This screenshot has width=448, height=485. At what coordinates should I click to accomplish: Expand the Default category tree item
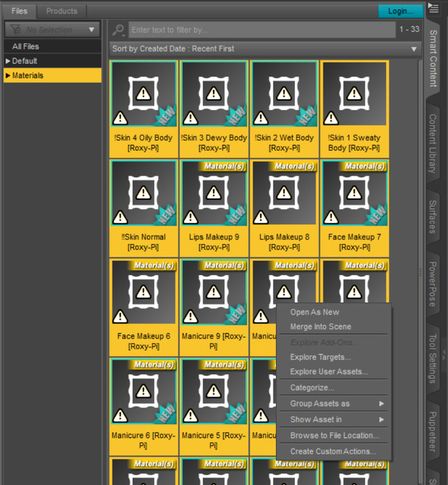pos(8,61)
